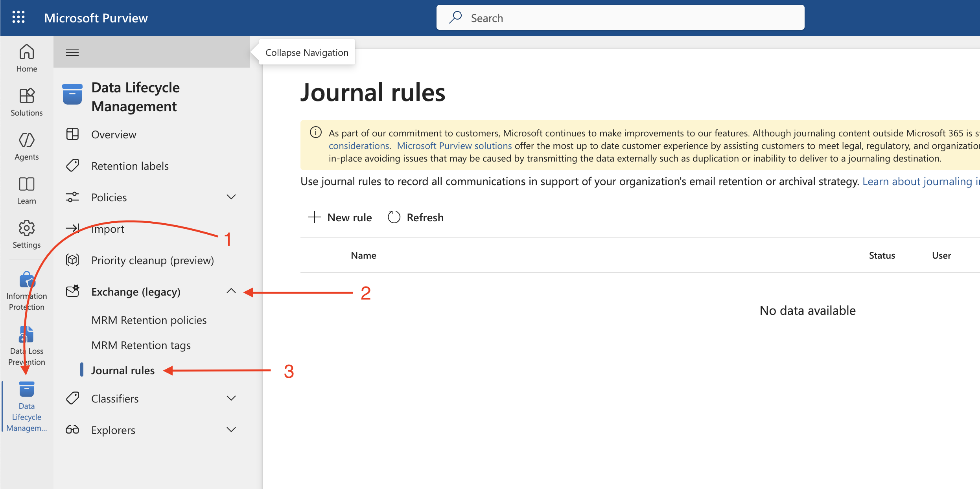The width and height of the screenshot is (980, 489).
Task: Click the Import arrow icon
Action: coord(72,228)
